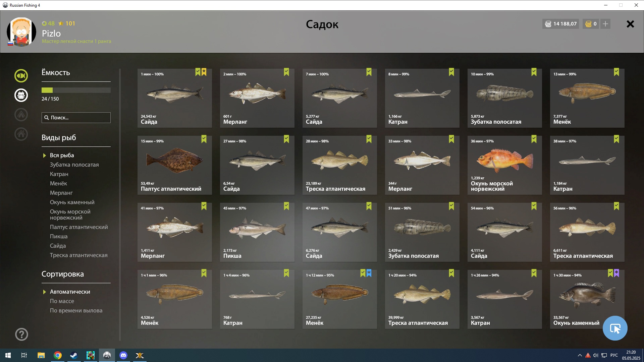
Task: Show hidden system tray icons
Action: pyautogui.click(x=580, y=355)
